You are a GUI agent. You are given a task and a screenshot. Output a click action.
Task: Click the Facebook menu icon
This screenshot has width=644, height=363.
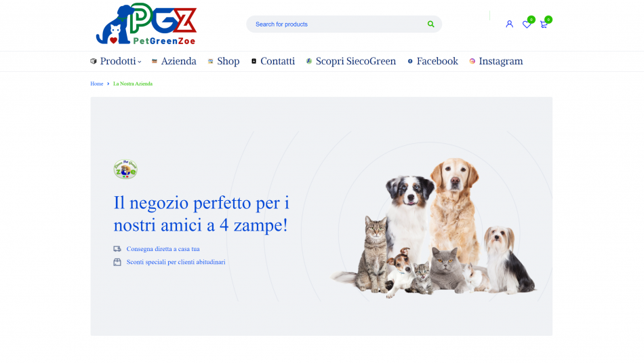(x=410, y=61)
